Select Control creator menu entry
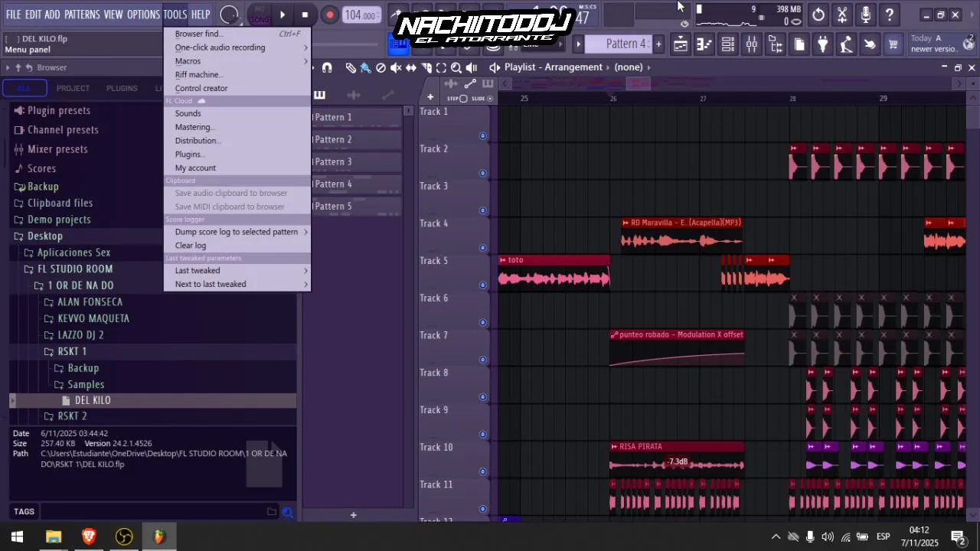Viewport: 980px width, 551px height. [237, 89]
